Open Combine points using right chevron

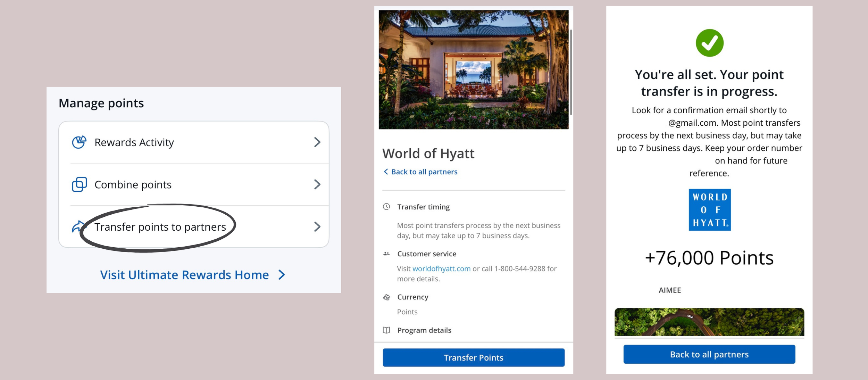pyautogui.click(x=317, y=184)
